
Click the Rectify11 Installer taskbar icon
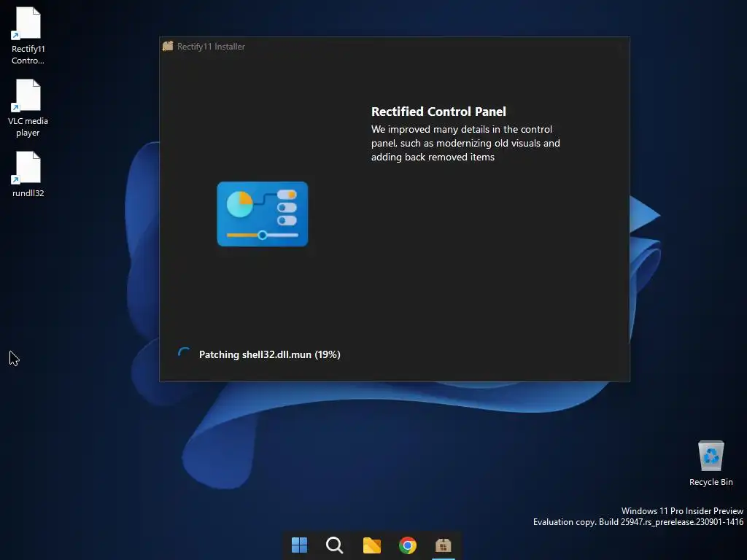443,545
